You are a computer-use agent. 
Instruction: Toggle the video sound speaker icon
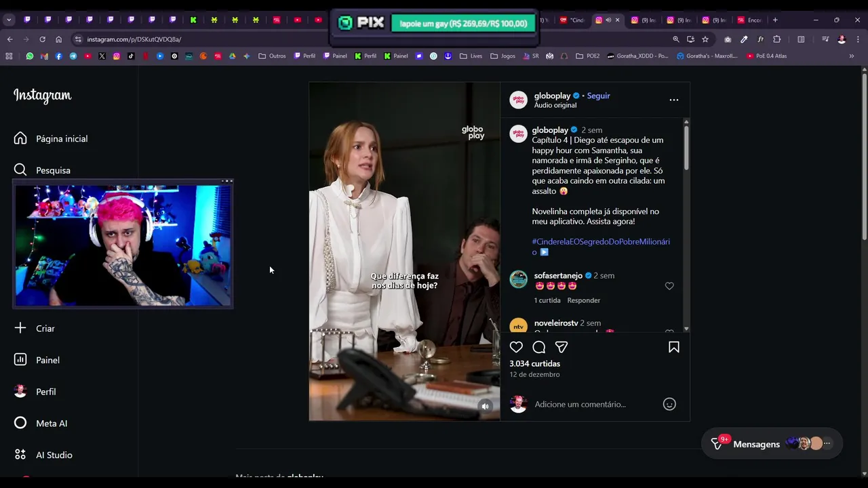tap(485, 407)
